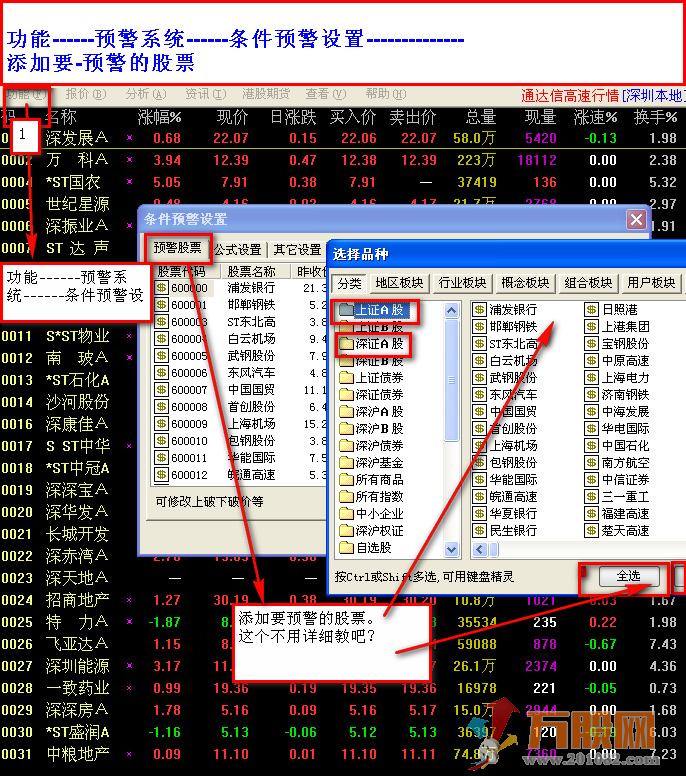The height and width of the screenshot is (776, 686).
Task: Open the 地区板块 tab
Action: [x=399, y=283]
